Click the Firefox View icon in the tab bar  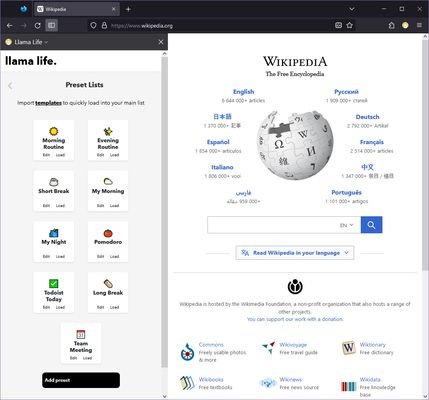coord(24,9)
